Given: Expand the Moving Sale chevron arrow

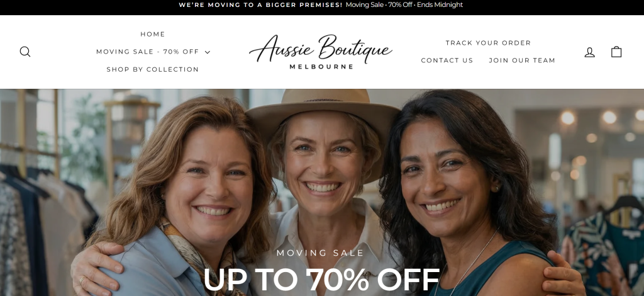Looking at the screenshot, I should pos(208,52).
